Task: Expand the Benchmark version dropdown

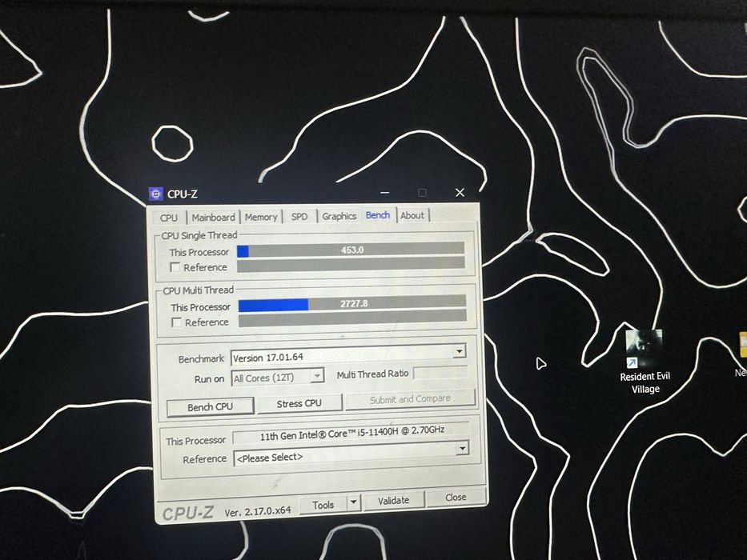Action: (x=459, y=351)
